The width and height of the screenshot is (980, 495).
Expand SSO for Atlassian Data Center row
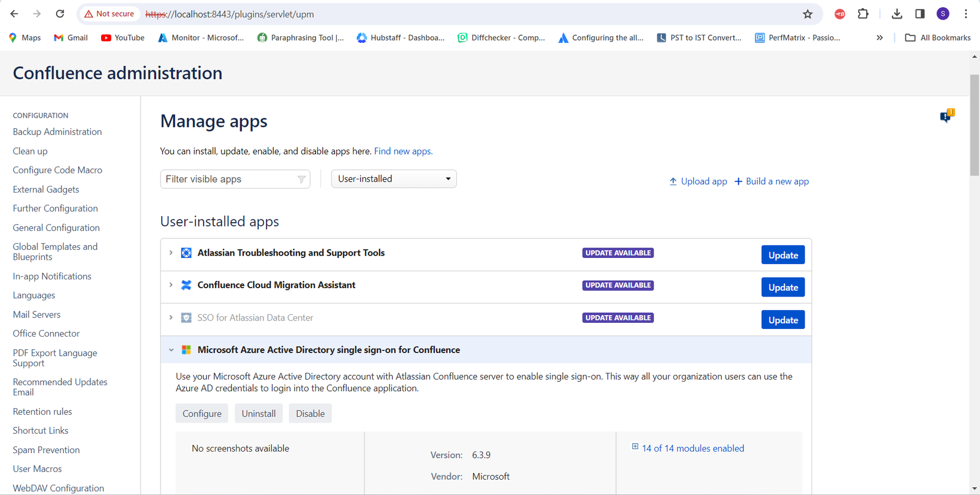[x=171, y=318]
